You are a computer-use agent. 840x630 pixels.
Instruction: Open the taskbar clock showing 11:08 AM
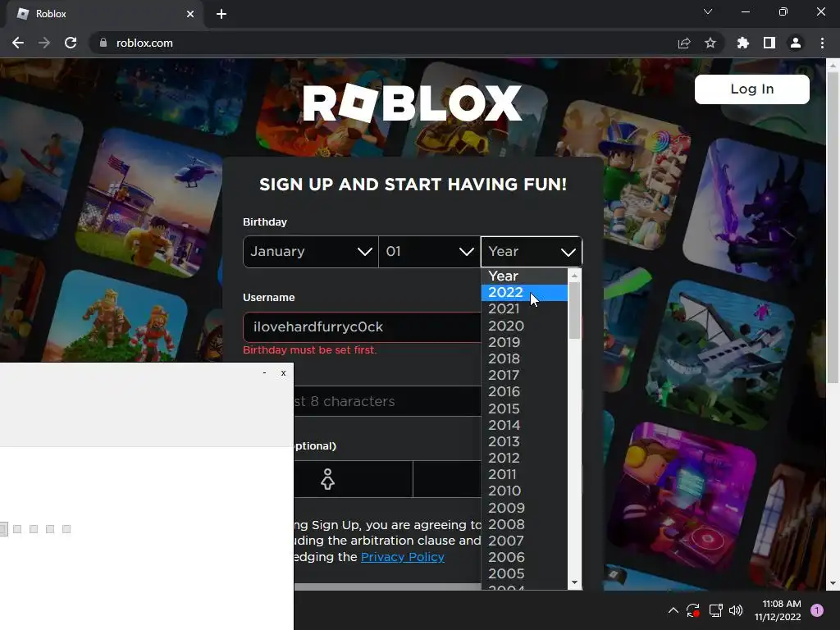(778, 610)
